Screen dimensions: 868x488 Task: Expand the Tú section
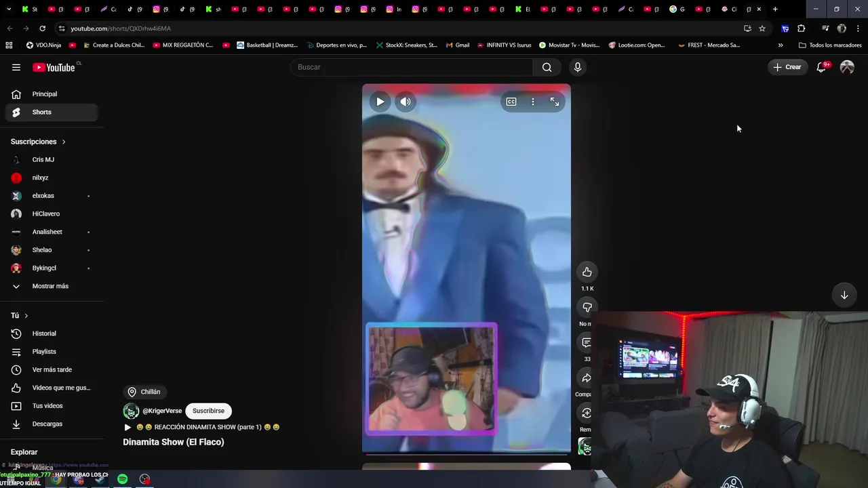pos(20,316)
